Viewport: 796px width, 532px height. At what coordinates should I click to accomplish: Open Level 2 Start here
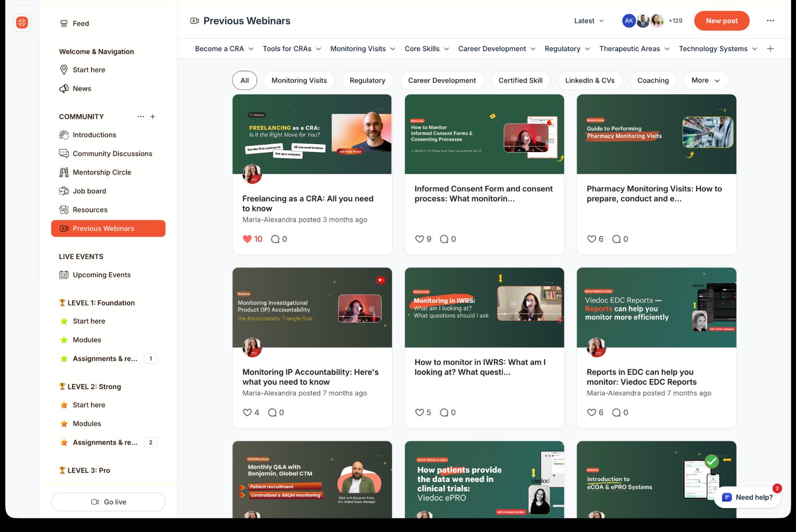[x=89, y=405]
